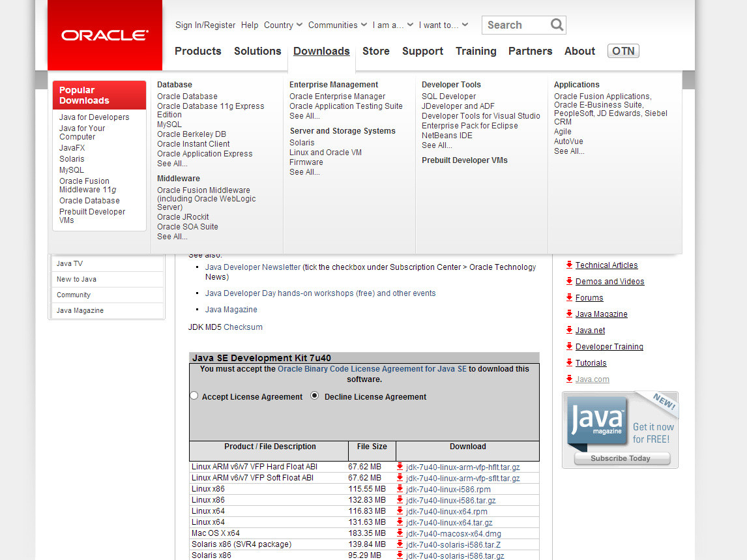Open Linux and Oracle VM link
This screenshot has width=747, height=560.
pos(325,153)
